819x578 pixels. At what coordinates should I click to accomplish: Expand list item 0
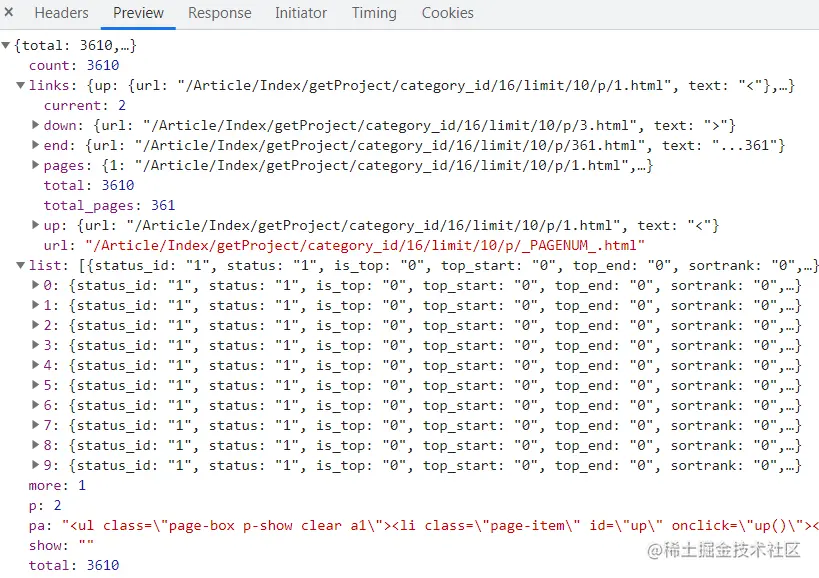(36, 285)
